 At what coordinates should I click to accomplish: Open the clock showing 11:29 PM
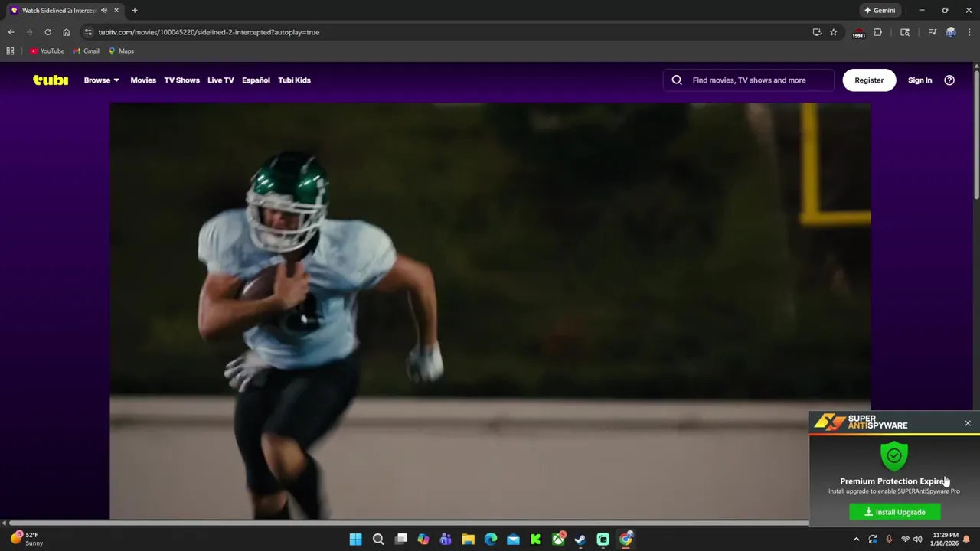click(945, 539)
